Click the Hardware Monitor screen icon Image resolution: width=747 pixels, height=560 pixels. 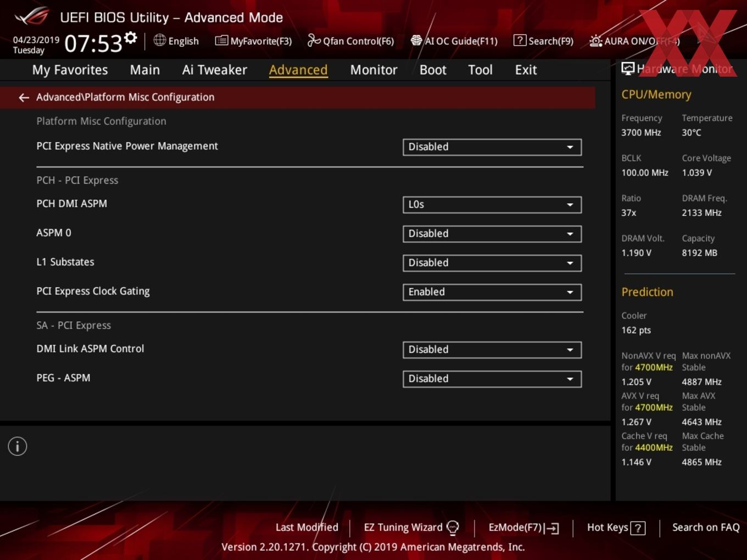click(x=628, y=69)
